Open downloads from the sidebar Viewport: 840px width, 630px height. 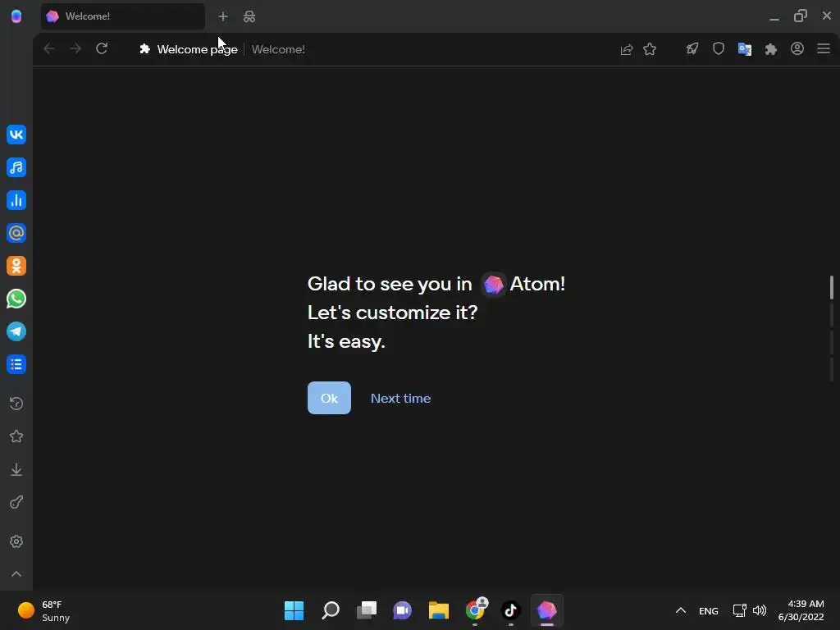click(x=16, y=469)
